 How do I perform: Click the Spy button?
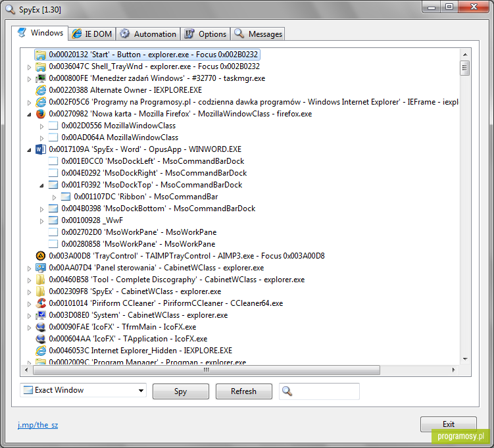180,391
